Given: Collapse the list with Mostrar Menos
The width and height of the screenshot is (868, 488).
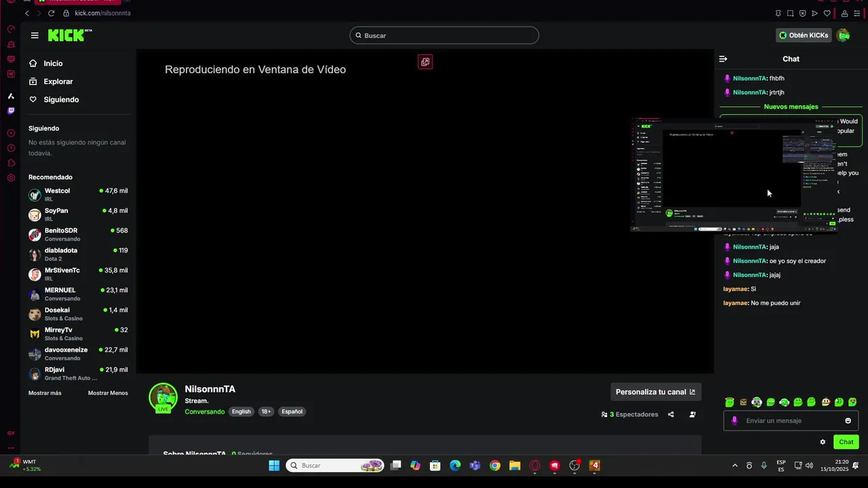Looking at the screenshot, I should (108, 393).
